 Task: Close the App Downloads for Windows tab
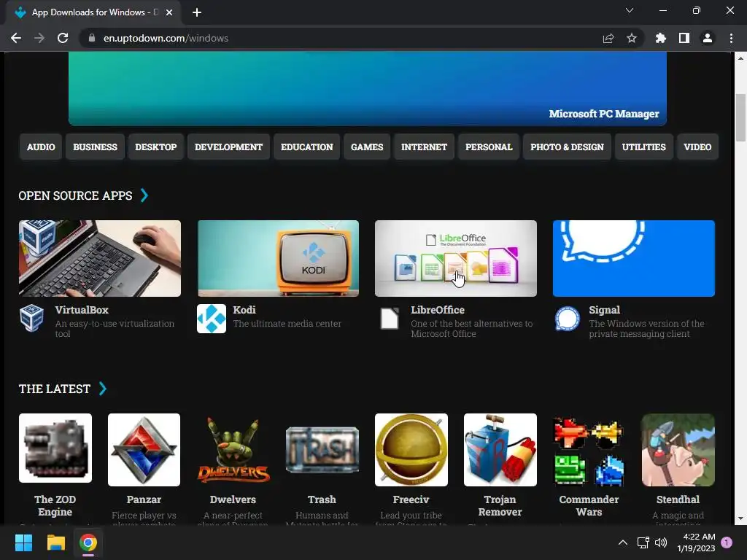point(169,12)
